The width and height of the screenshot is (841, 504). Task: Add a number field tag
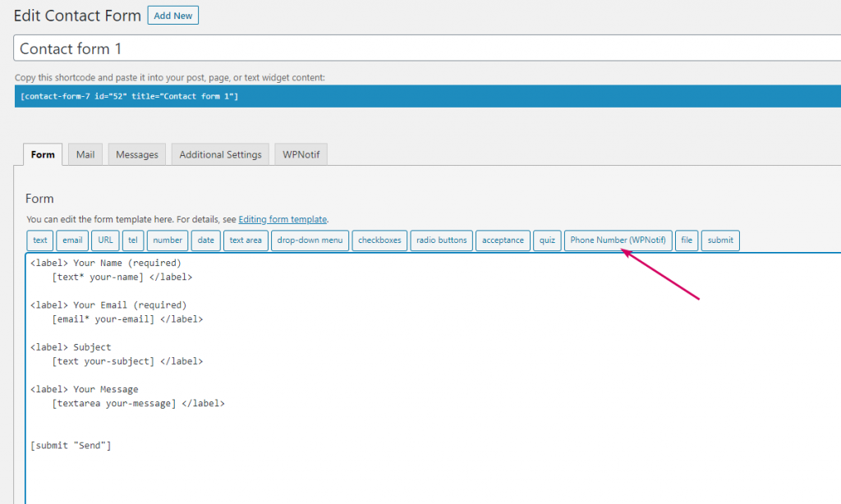pos(168,241)
